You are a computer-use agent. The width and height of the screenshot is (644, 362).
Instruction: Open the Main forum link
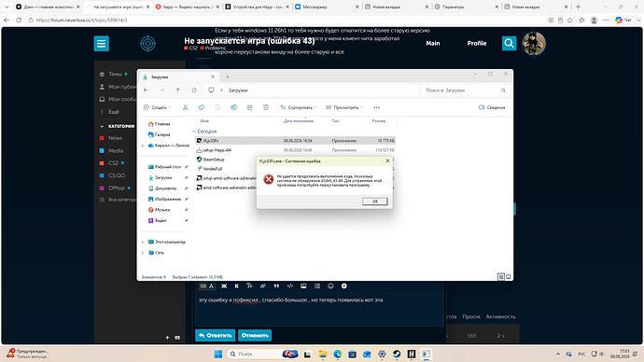(433, 43)
